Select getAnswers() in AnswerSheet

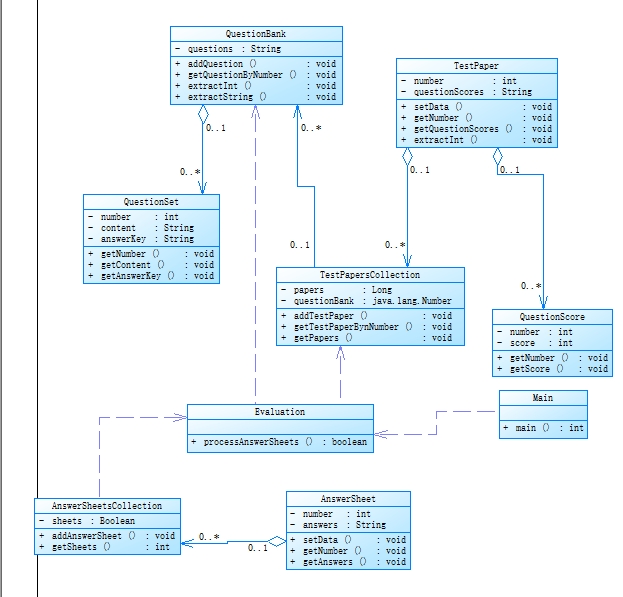click(x=348, y=562)
